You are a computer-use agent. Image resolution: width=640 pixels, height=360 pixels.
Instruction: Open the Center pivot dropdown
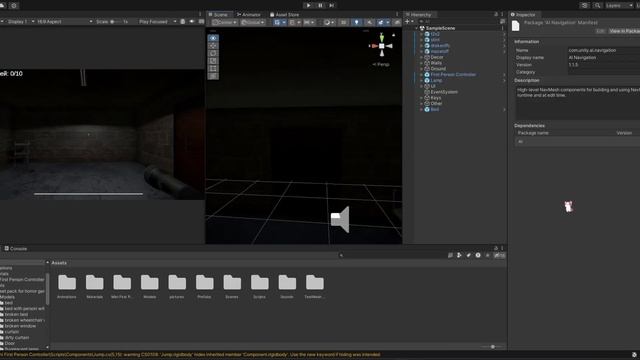tap(224, 22)
